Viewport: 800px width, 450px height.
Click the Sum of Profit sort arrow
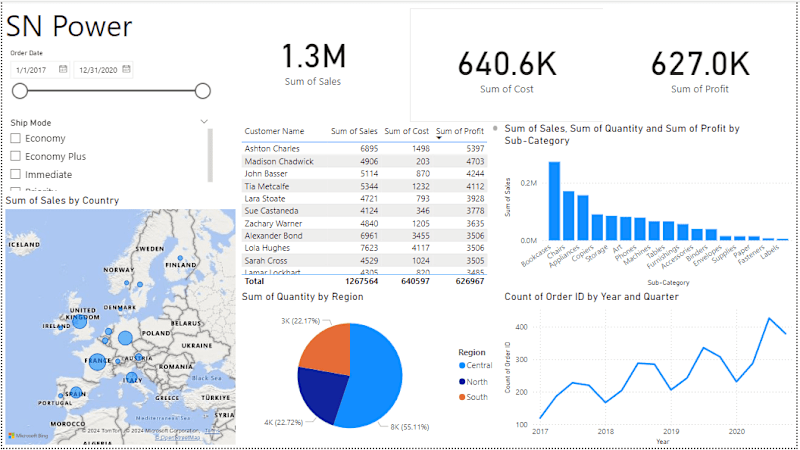pyautogui.click(x=439, y=138)
